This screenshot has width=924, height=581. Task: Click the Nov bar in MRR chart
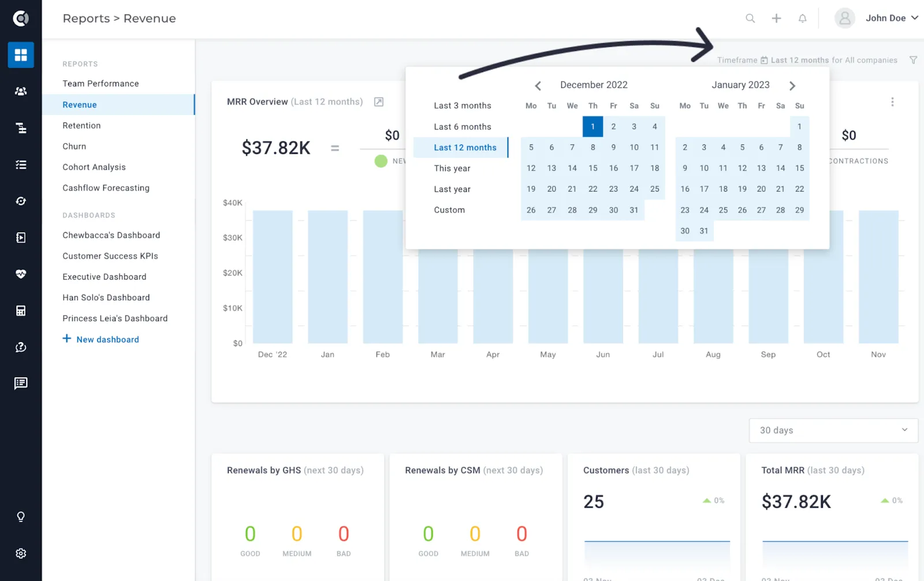[x=878, y=277]
